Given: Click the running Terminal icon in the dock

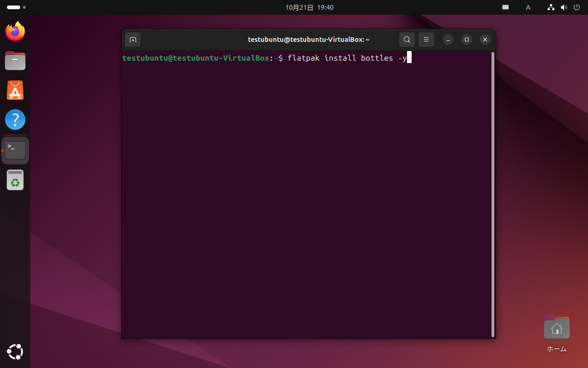Looking at the screenshot, I should click(x=15, y=149).
